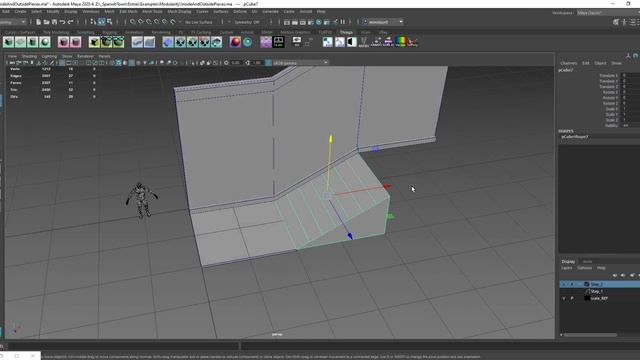Click the first pink cube shelf icon
640x360 pixels.
coord(63,42)
